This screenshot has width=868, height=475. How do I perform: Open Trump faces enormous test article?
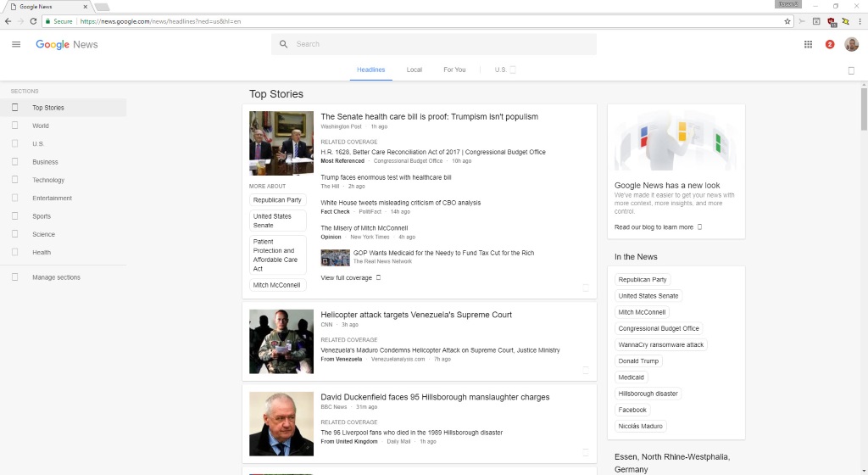point(386,178)
